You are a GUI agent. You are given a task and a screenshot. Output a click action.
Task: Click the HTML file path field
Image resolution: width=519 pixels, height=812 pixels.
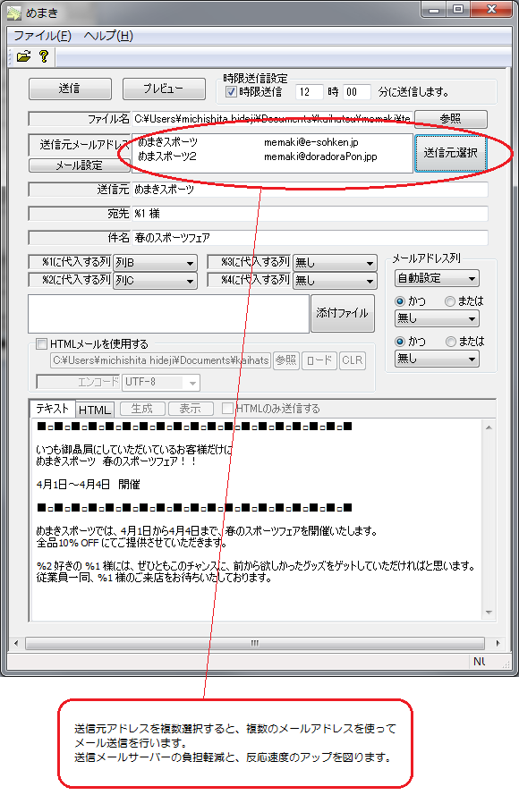click(x=160, y=359)
